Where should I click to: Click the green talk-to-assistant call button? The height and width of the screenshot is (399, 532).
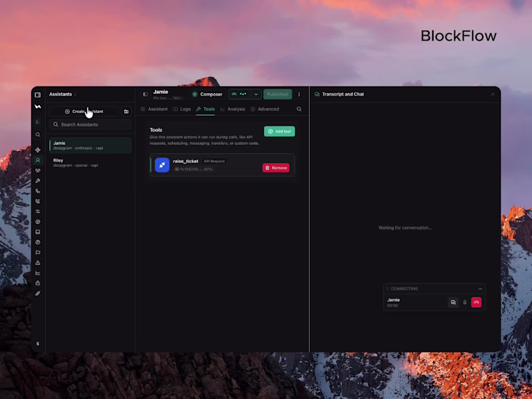click(240, 94)
